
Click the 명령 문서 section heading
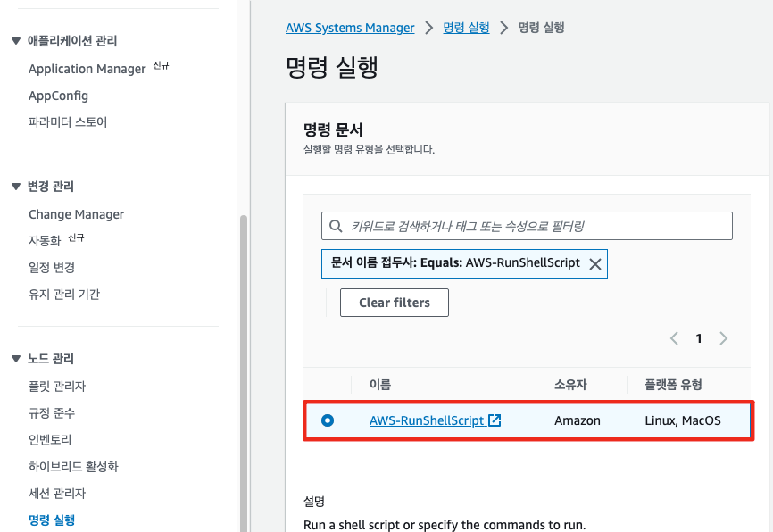[333, 129]
